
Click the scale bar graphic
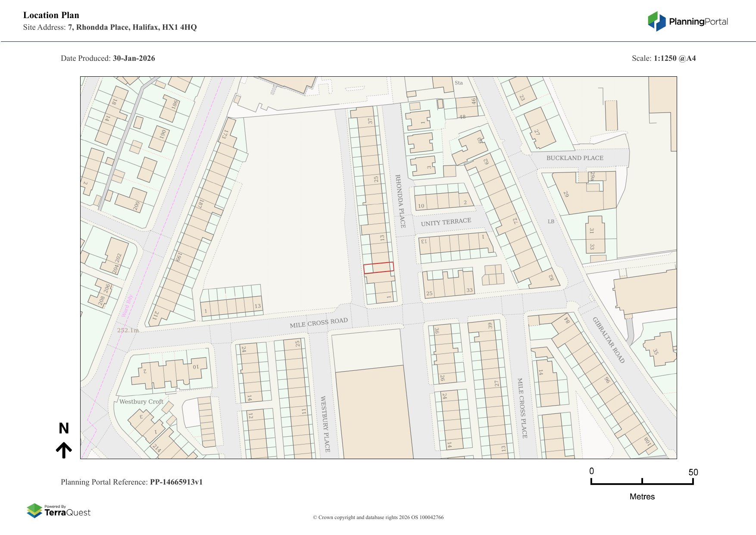coord(642,481)
